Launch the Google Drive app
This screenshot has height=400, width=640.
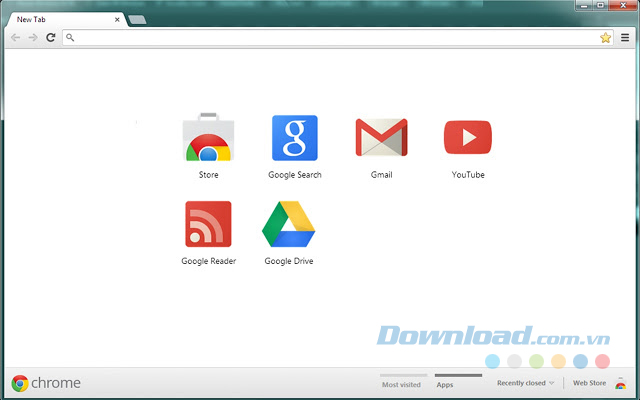(289, 224)
